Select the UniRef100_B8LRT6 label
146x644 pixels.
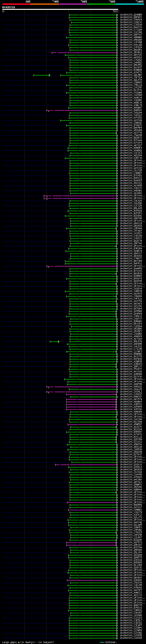coord(131,342)
